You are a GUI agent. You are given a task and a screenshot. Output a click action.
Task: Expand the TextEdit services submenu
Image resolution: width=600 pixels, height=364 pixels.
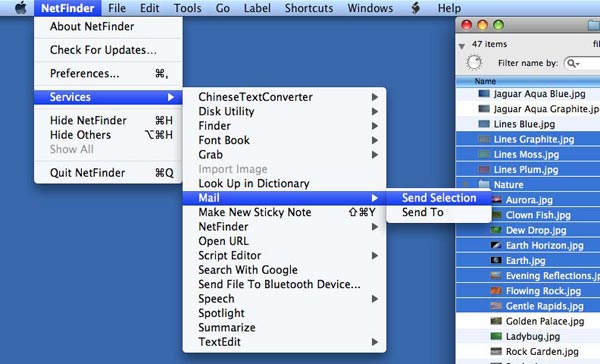point(375,342)
